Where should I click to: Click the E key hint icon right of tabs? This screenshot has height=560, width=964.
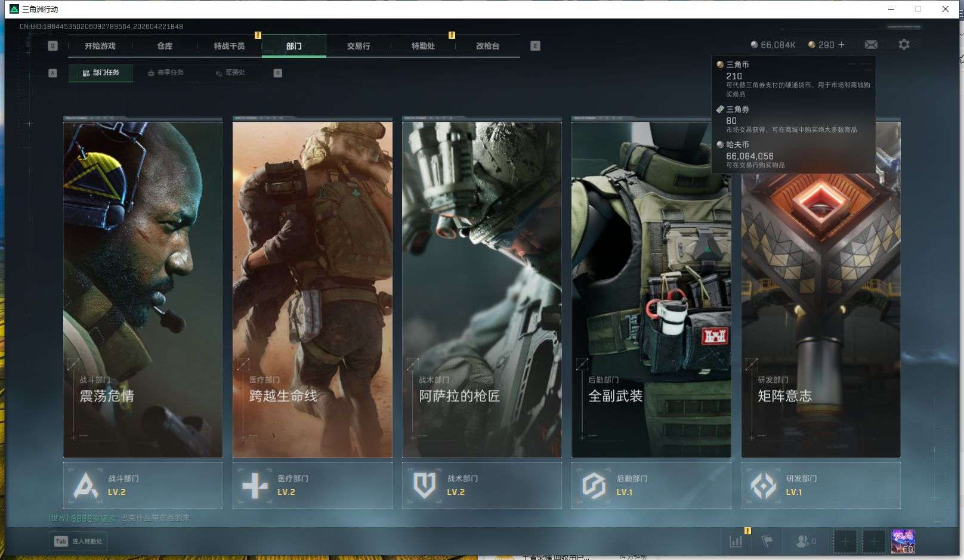point(535,46)
